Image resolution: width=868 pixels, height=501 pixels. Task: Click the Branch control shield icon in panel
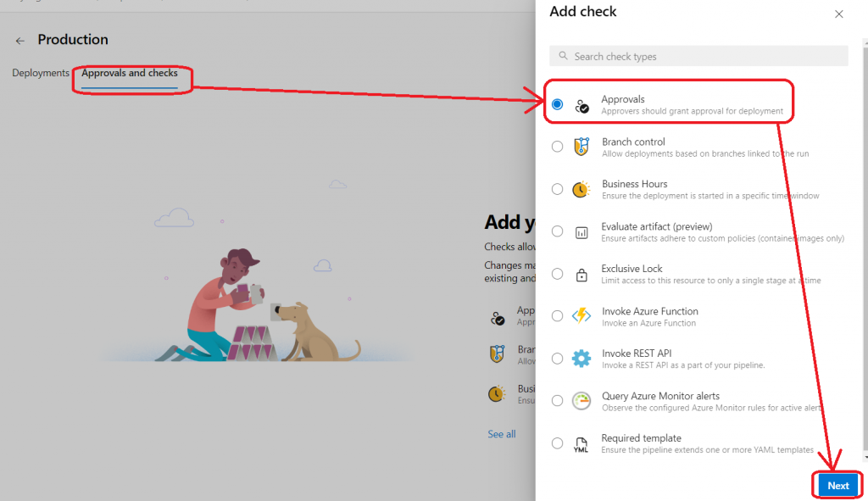point(581,147)
